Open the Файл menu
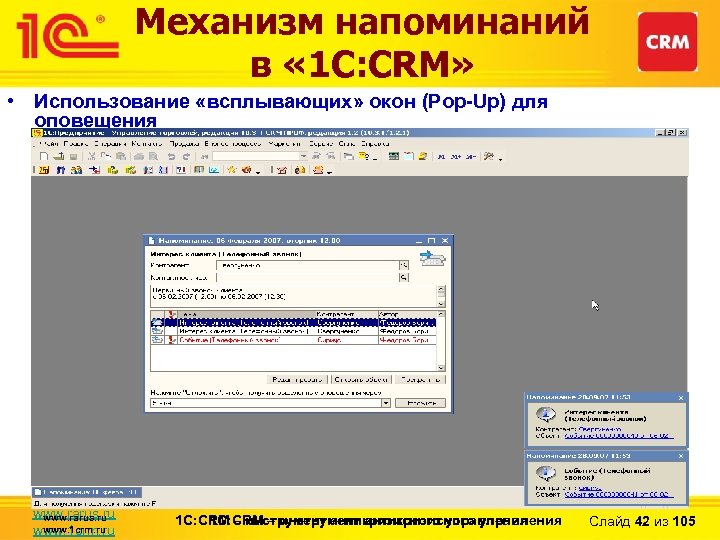 pos(48,144)
